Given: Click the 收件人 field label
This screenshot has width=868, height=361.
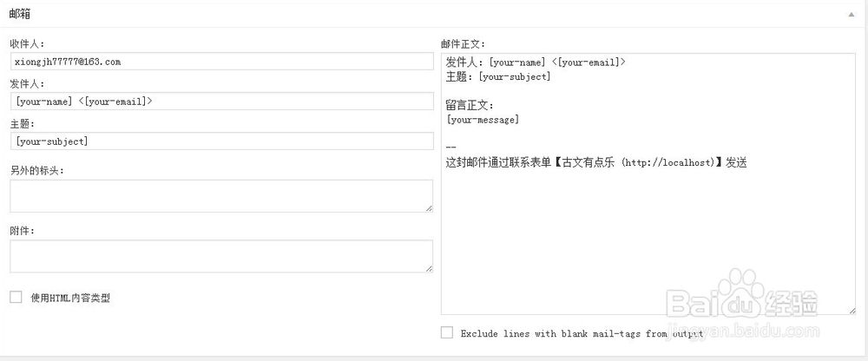Looking at the screenshot, I should [x=27, y=43].
